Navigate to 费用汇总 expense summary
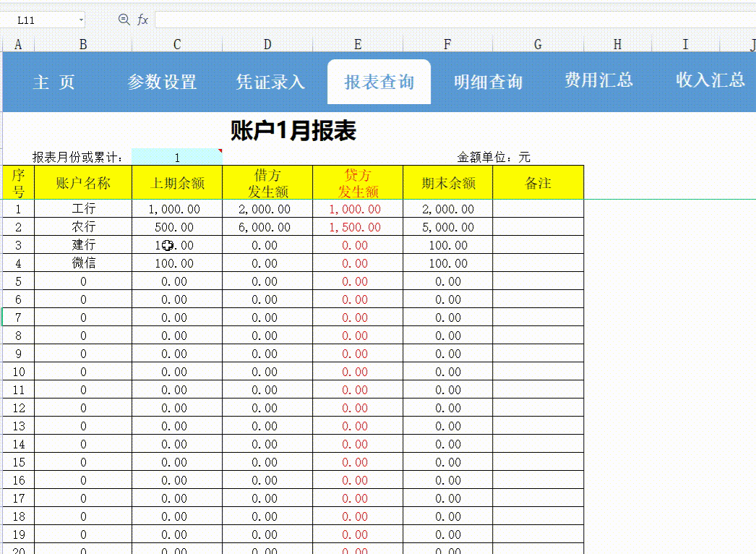 point(597,82)
